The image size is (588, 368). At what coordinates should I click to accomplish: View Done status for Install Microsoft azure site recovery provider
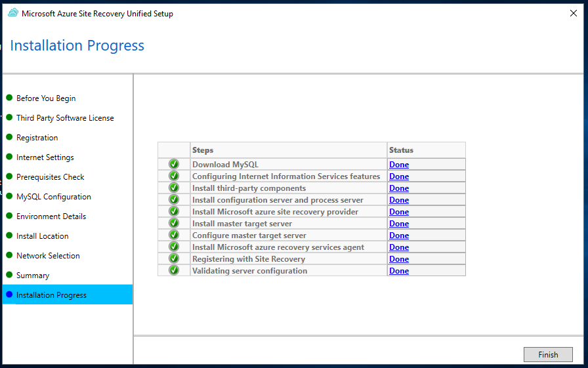[x=399, y=212]
